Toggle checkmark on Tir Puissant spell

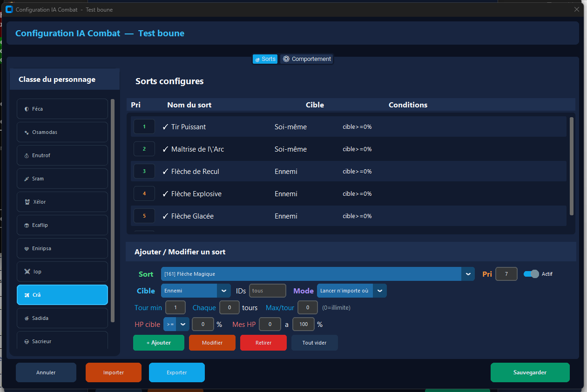pyautogui.click(x=165, y=127)
